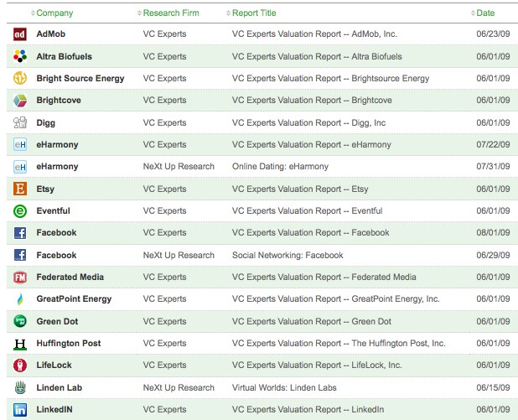Open the Federated Media company link

(70, 277)
